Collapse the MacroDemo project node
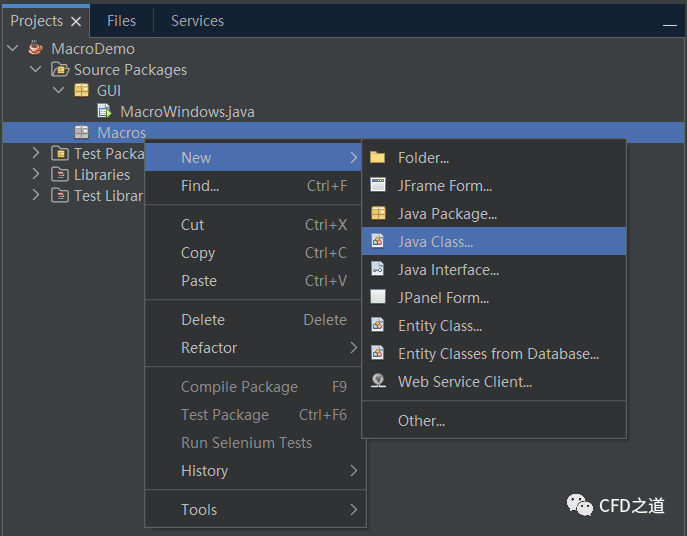The width and height of the screenshot is (687, 536). [x=14, y=49]
